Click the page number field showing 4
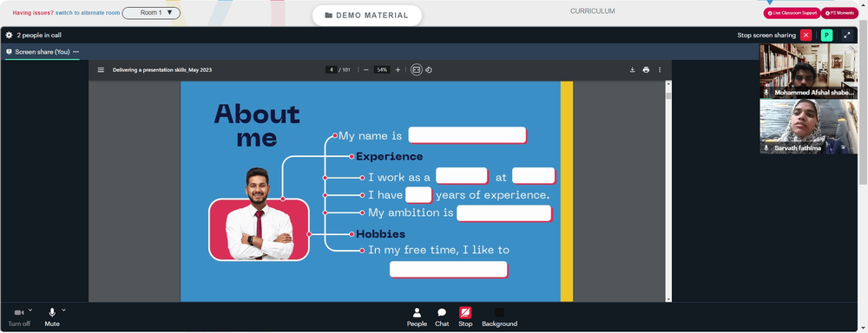The image size is (868, 333). [x=332, y=69]
